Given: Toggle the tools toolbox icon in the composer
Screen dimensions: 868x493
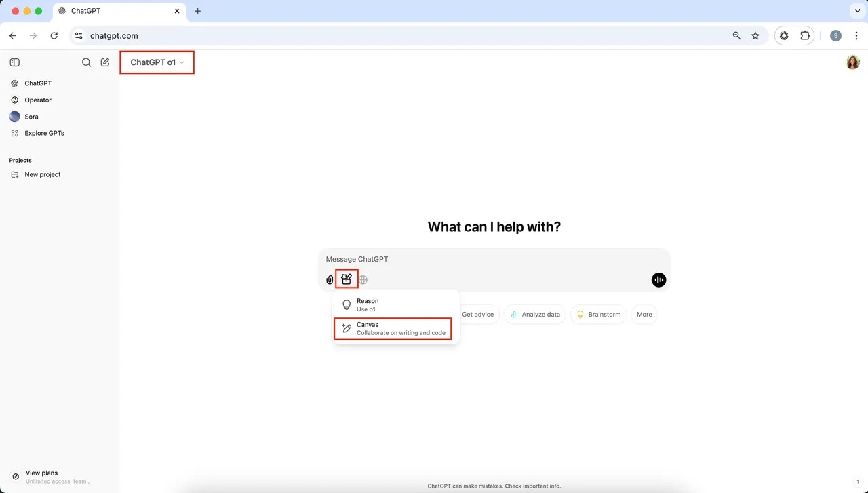Looking at the screenshot, I should 347,279.
